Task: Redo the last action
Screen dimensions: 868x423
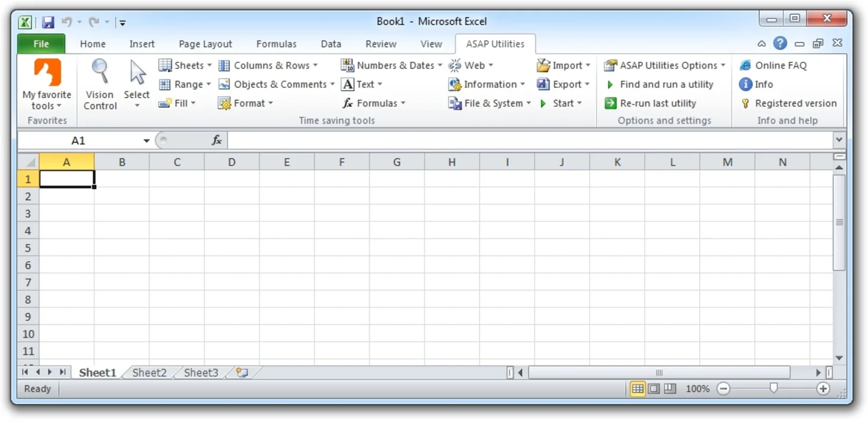Action: [94, 22]
